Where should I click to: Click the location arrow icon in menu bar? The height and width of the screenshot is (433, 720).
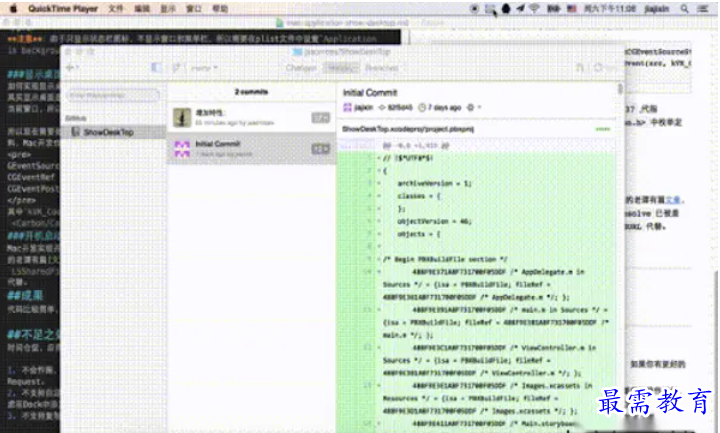click(x=520, y=8)
